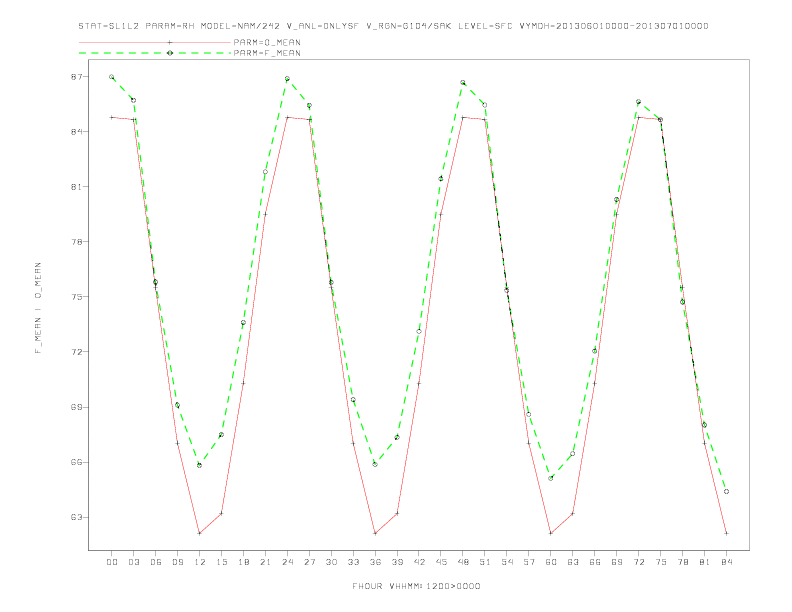Click x-axis tick label 30

point(331,562)
